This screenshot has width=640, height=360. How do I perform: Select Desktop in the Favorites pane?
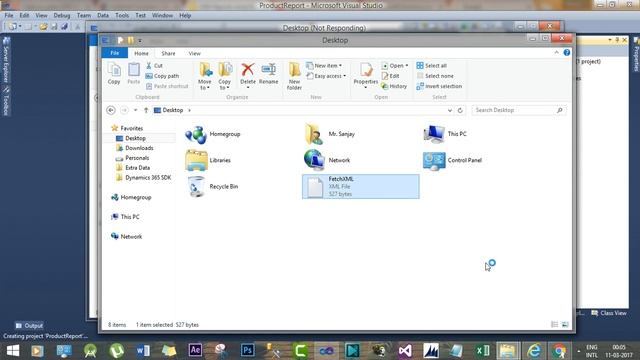[135, 138]
